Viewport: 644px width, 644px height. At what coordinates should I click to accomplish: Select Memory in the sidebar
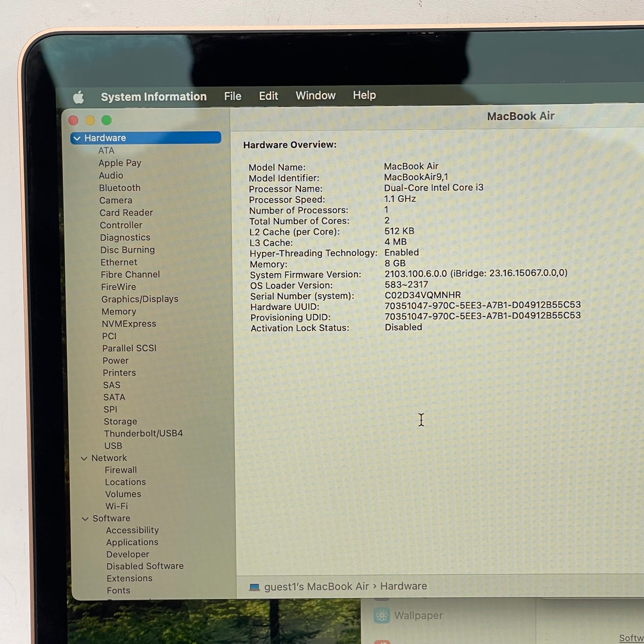119,312
